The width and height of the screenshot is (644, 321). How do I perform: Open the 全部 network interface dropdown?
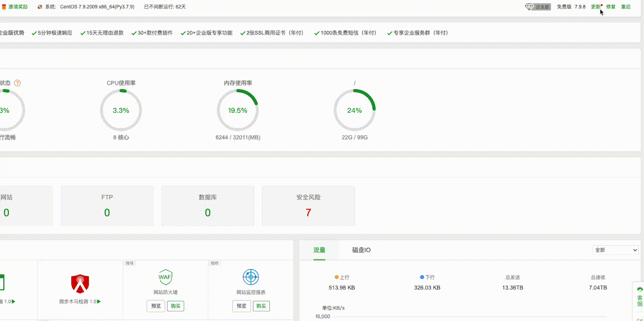coord(615,250)
